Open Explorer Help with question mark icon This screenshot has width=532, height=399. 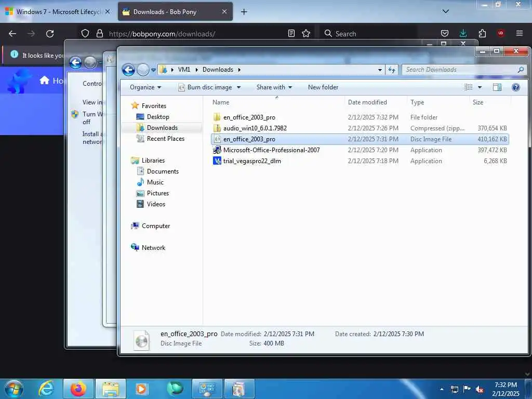point(516,87)
